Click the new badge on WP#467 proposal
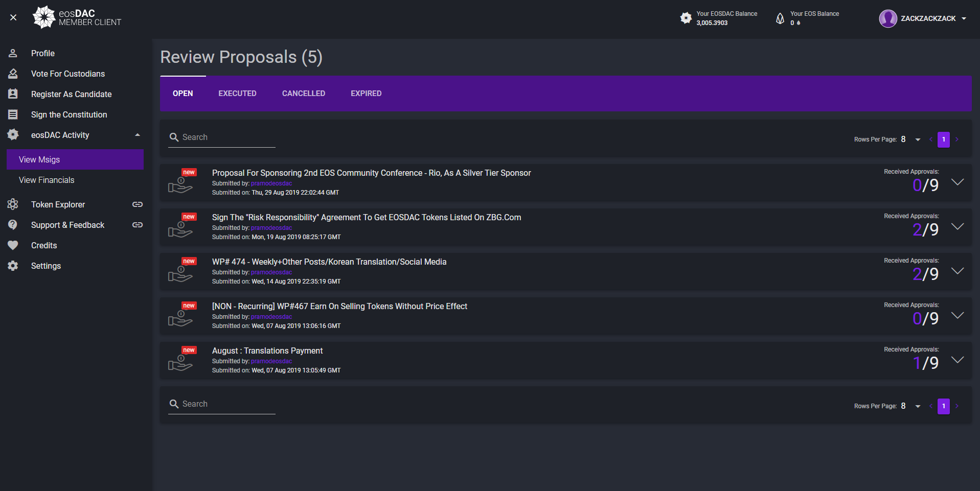The height and width of the screenshot is (491, 980). 189,306
